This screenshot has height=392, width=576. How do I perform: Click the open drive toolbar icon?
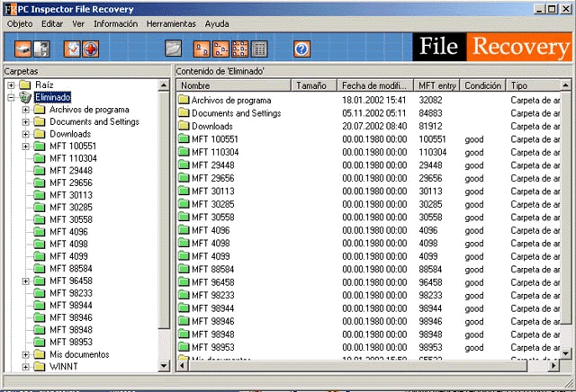click(x=22, y=49)
